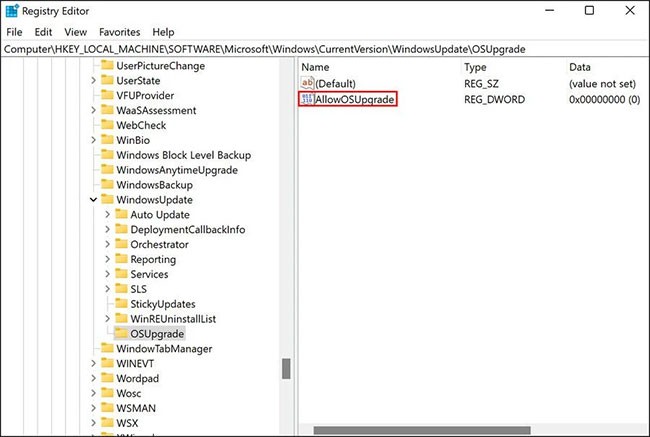The width and height of the screenshot is (650, 437).
Task: Expand the WSMAN key
Action: (x=94, y=408)
